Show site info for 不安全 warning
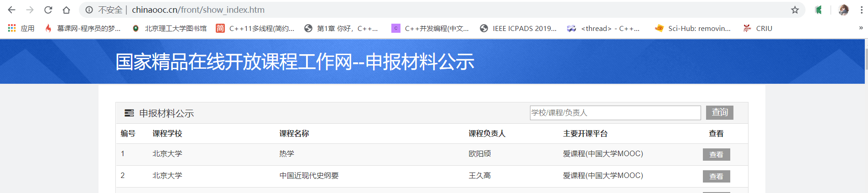The height and width of the screenshot is (193, 868). [104, 10]
